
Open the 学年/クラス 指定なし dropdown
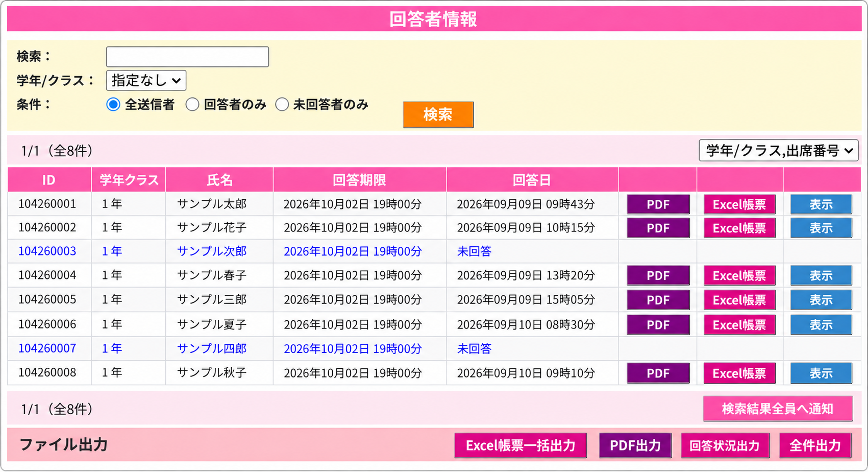(x=146, y=80)
